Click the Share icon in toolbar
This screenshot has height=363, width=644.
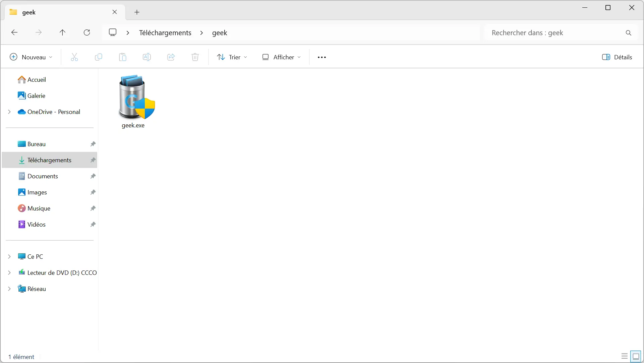[171, 57]
